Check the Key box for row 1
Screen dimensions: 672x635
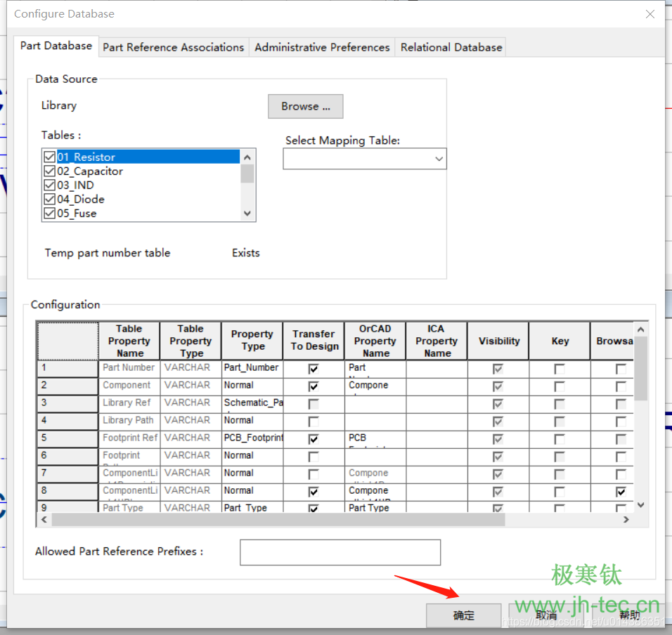pos(560,368)
